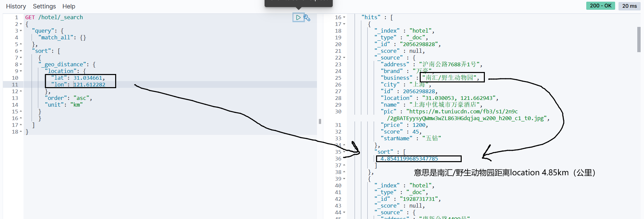Collapse editor line 2 fold arrow
The height and width of the screenshot is (219, 644).
point(21,24)
